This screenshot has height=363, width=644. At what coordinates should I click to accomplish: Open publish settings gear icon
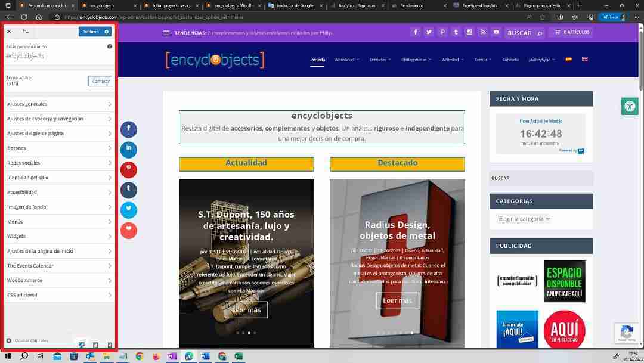pos(106,32)
